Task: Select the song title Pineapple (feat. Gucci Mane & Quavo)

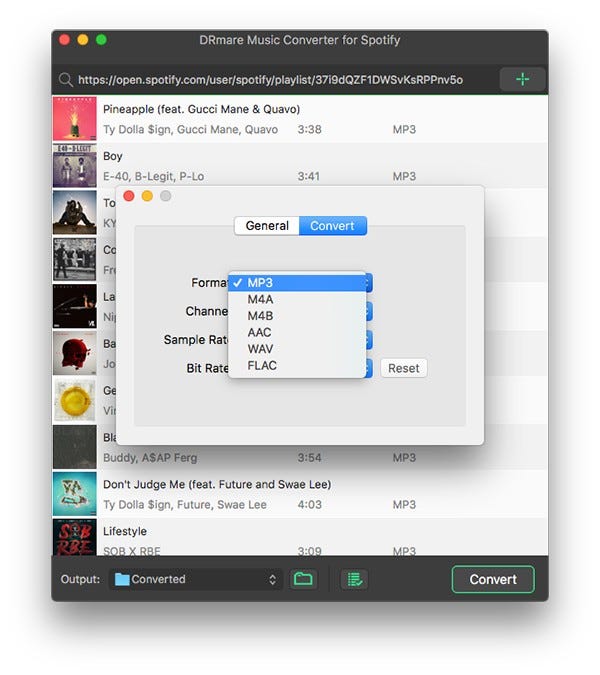Action: [201, 109]
